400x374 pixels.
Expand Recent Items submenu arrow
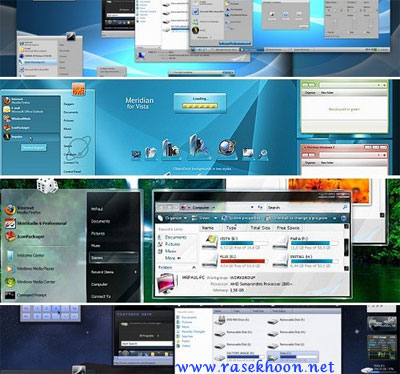(x=135, y=272)
